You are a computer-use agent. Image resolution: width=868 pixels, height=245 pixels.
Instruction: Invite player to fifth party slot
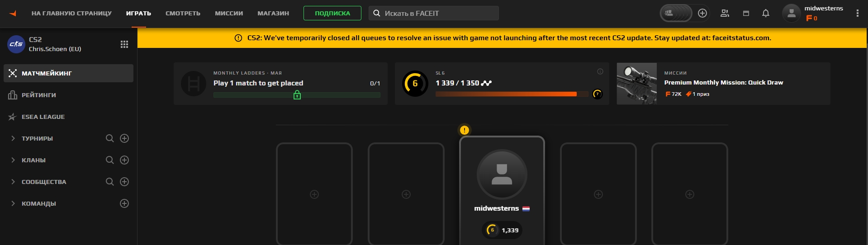[x=690, y=194]
